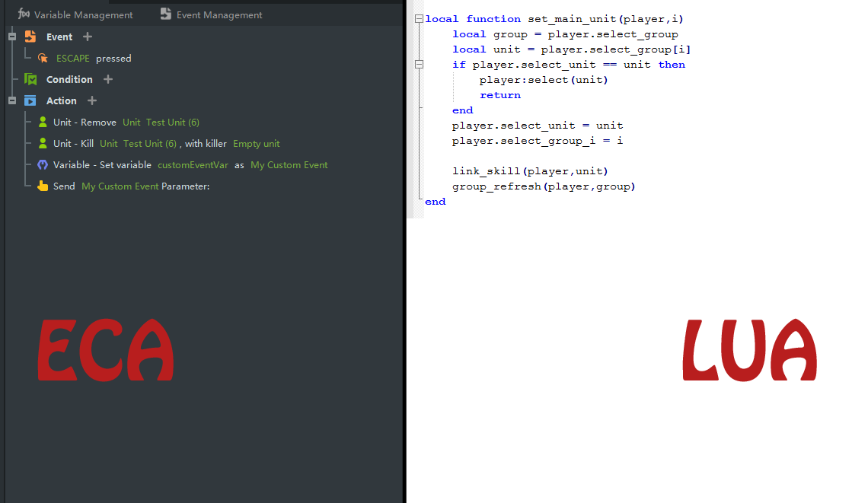Click the Variable Management fx icon
This screenshot has width=868, height=503.
24,14
